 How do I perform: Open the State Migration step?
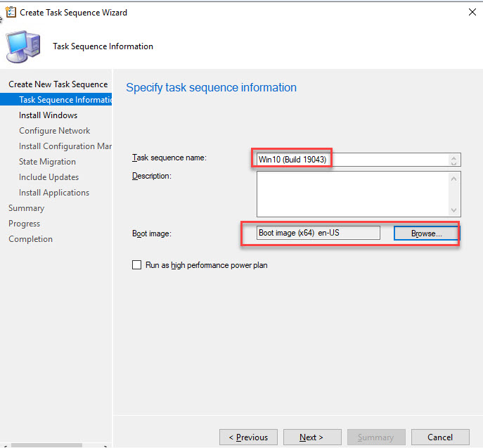(x=47, y=162)
